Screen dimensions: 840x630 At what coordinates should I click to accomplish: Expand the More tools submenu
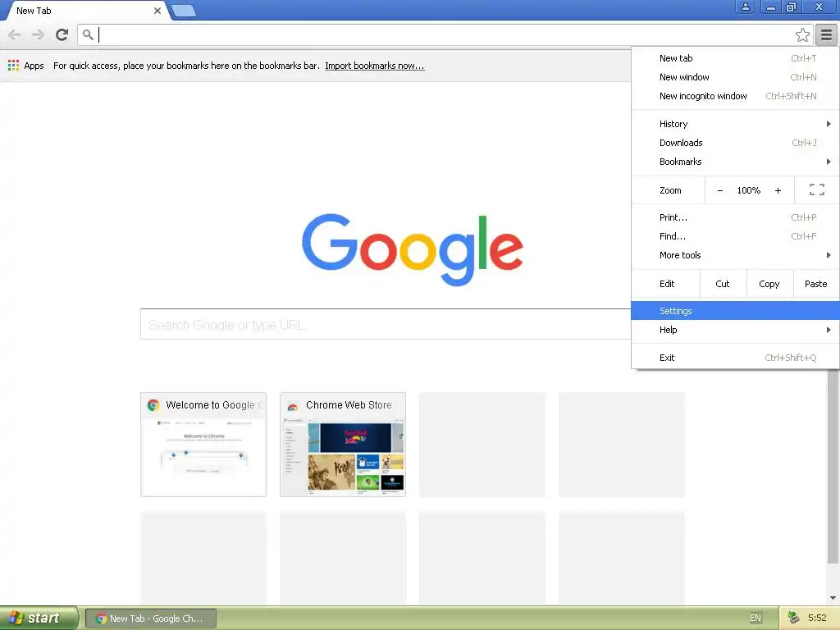(x=735, y=255)
